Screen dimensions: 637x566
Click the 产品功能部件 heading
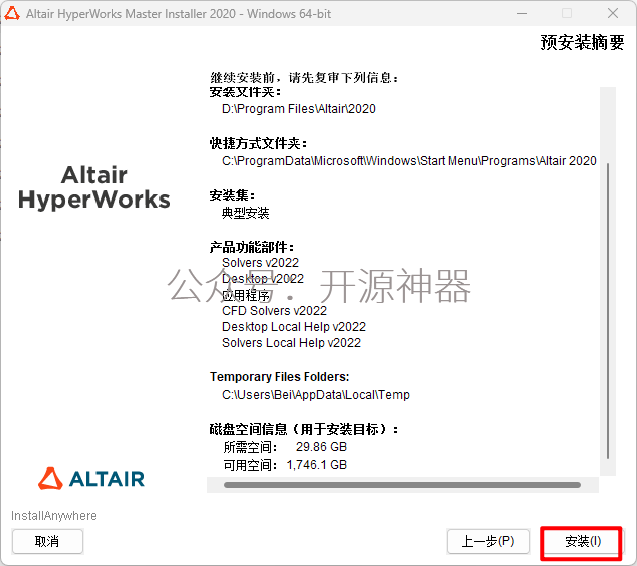pos(252,247)
